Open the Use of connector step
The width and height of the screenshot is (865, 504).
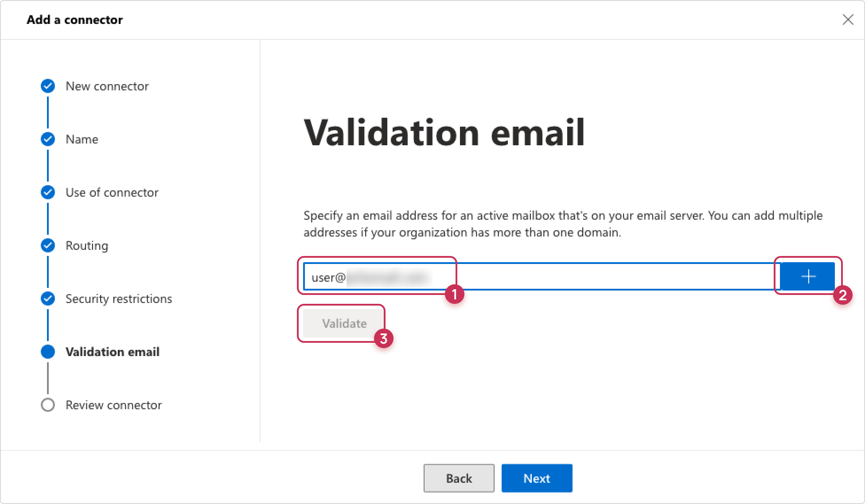pos(112,192)
